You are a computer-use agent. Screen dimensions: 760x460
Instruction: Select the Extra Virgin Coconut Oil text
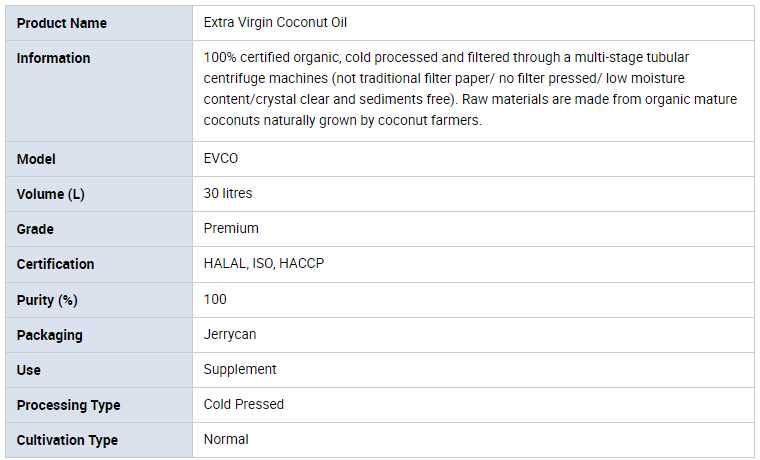point(276,23)
